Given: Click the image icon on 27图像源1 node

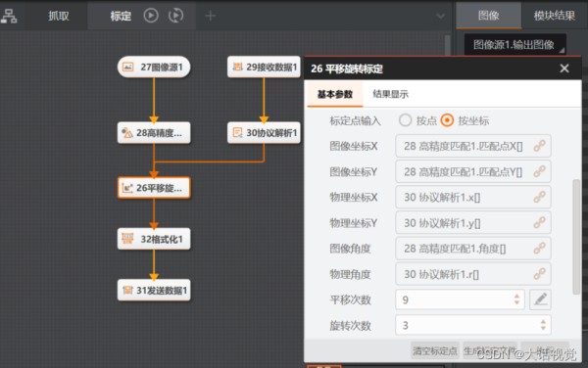Looking at the screenshot, I should point(127,67).
